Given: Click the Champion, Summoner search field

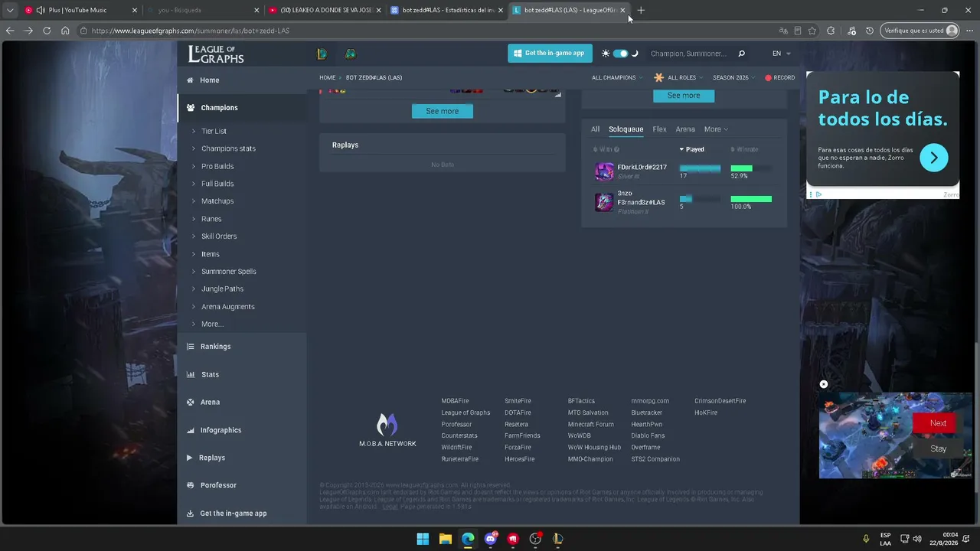Looking at the screenshot, I should [689, 54].
